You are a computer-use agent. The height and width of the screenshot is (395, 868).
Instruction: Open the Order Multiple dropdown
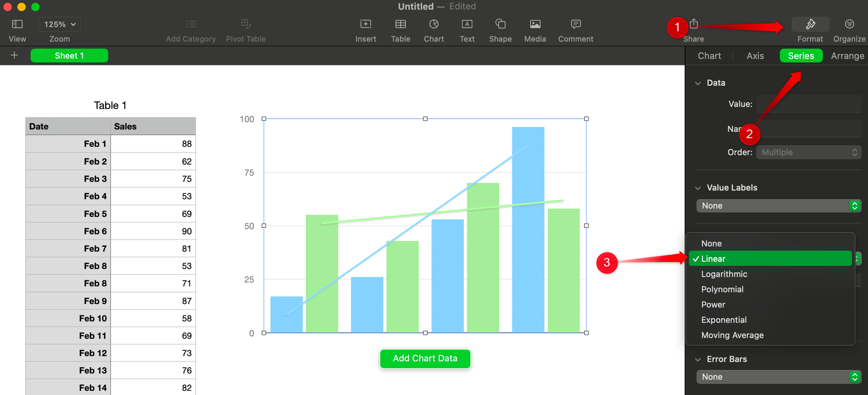pos(809,153)
